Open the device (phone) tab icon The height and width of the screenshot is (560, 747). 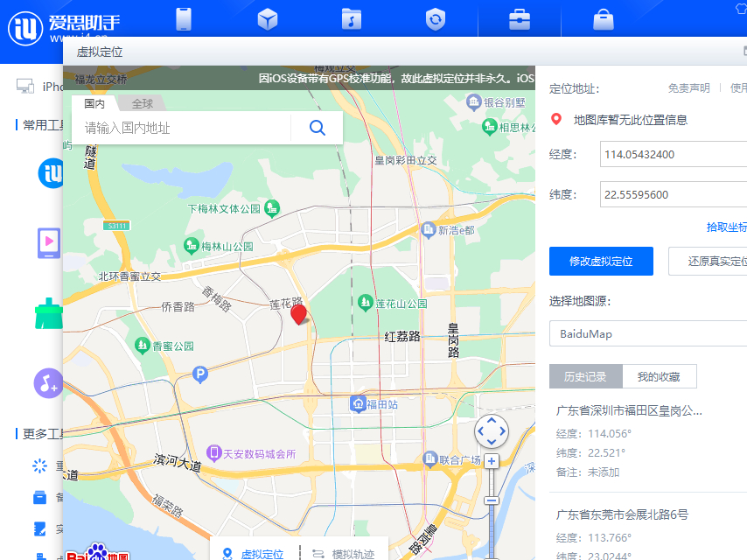tap(184, 19)
